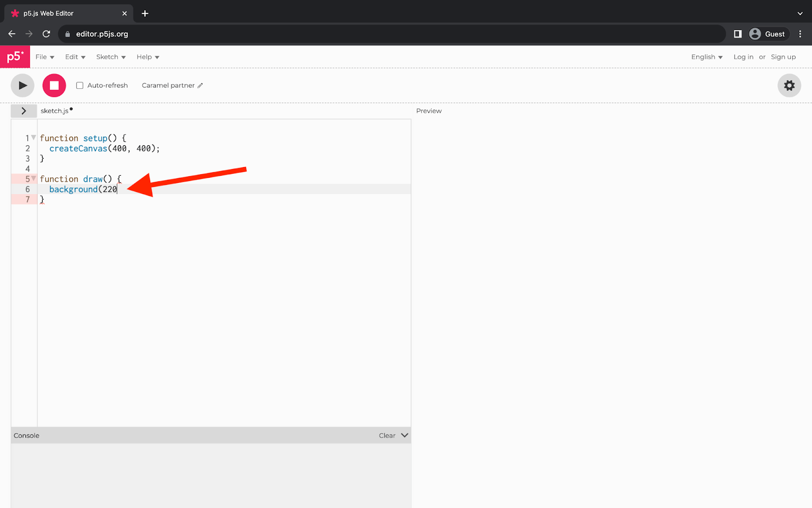
Task: Collapse code at line 1 using the fold triangle
Action: tap(33, 137)
